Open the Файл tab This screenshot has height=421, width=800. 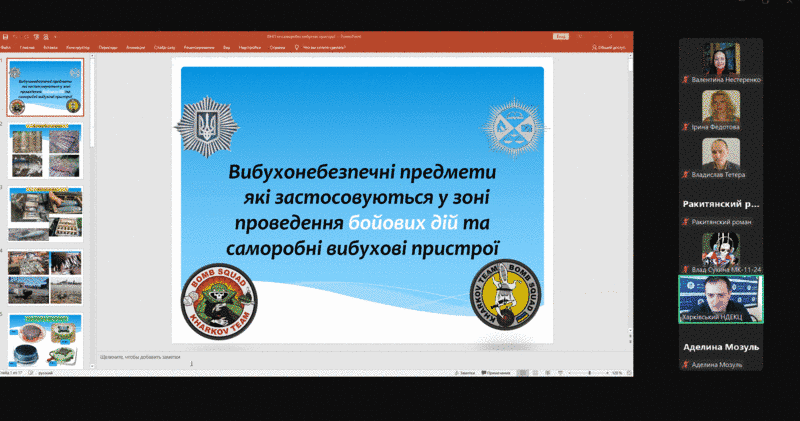tap(6, 47)
